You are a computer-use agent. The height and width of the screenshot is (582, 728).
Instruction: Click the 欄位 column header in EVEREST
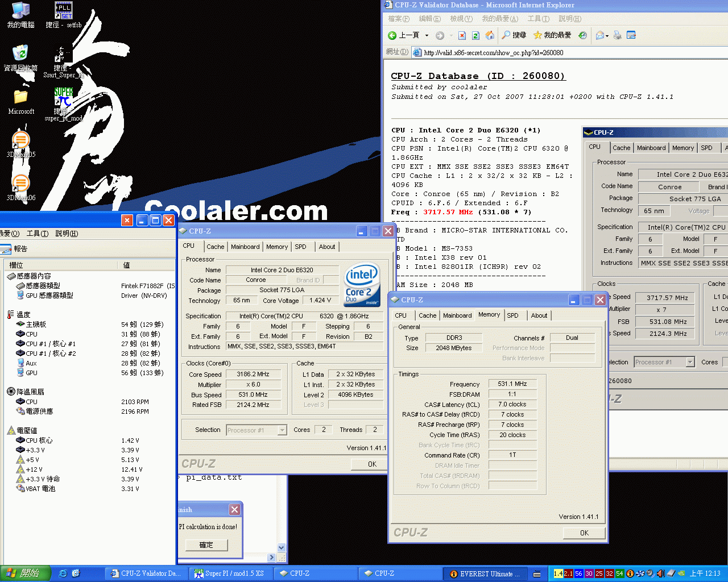(x=60, y=265)
